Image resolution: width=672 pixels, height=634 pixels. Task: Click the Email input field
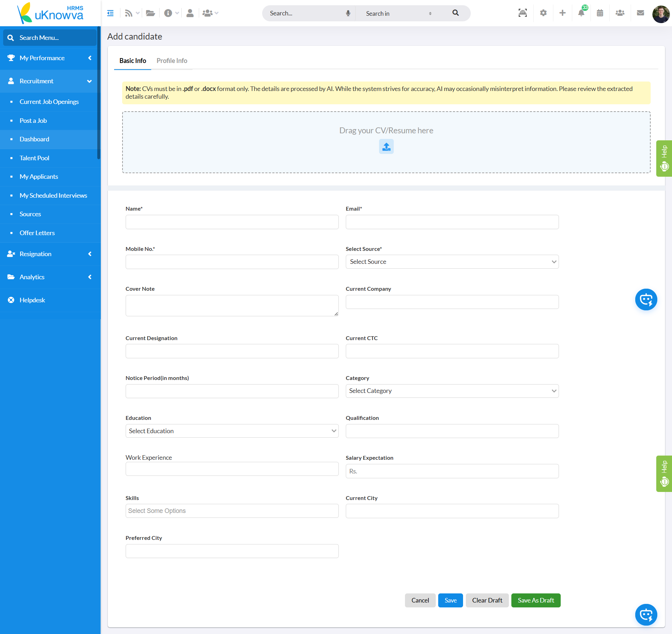452,222
